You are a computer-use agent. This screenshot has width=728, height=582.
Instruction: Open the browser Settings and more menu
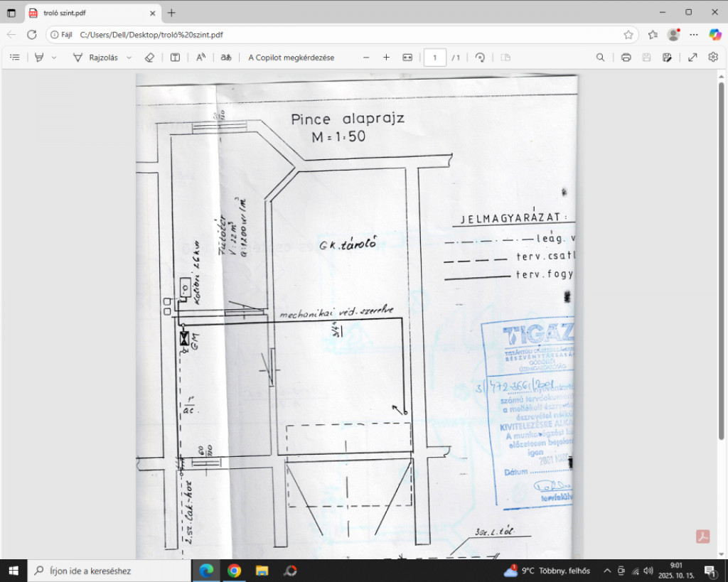(695, 34)
